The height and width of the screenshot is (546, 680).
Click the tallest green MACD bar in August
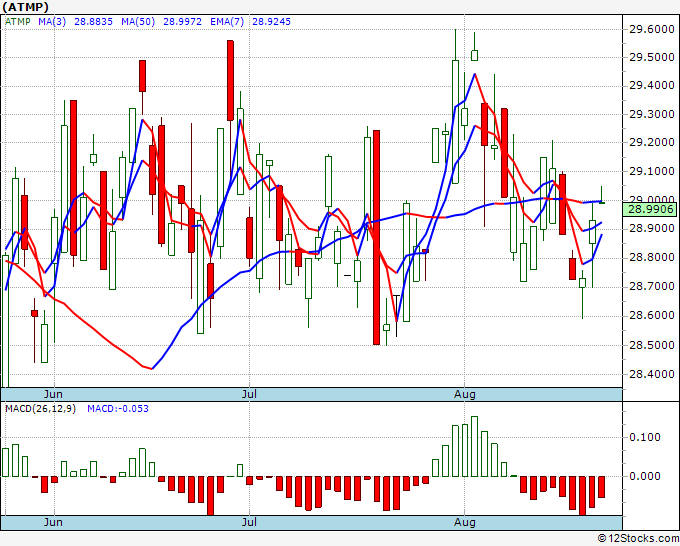pos(474,446)
